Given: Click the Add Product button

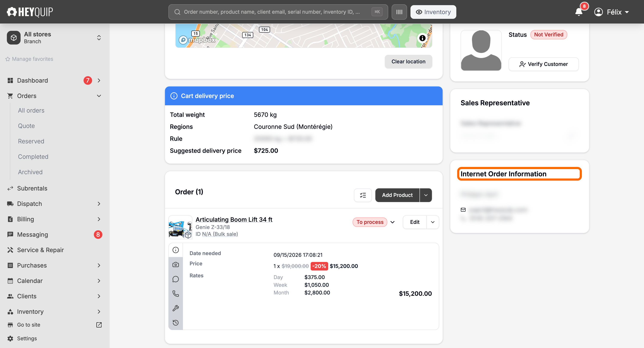Looking at the screenshot, I should pyautogui.click(x=397, y=195).
